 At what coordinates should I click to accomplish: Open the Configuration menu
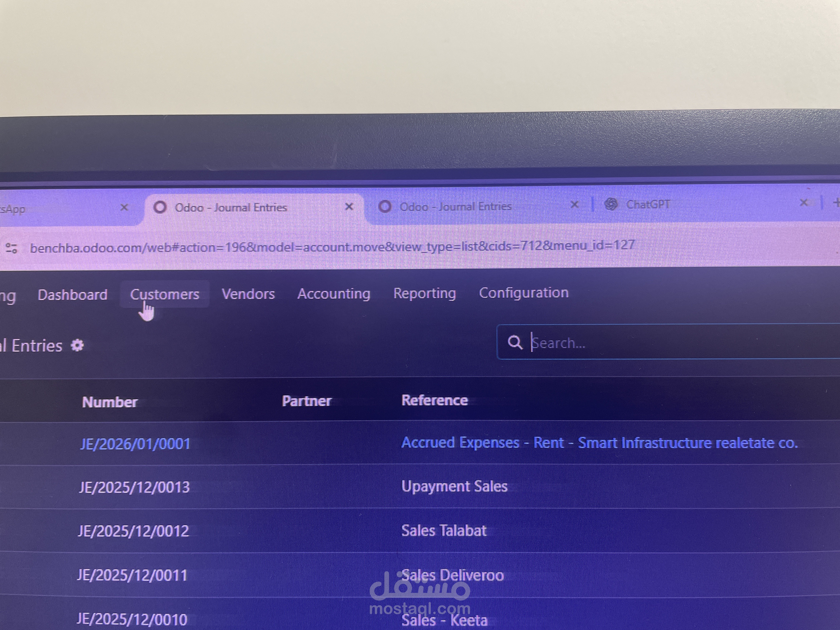tap(524, 292)
